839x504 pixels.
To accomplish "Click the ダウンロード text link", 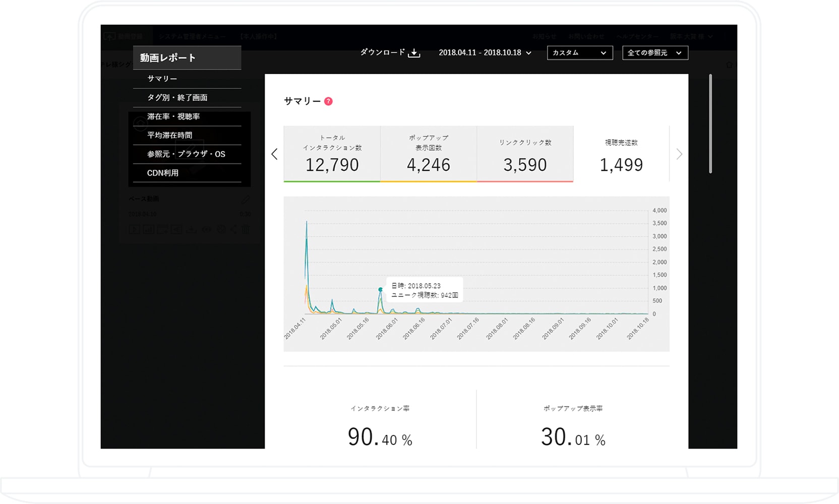I will [x=383, y=52].
